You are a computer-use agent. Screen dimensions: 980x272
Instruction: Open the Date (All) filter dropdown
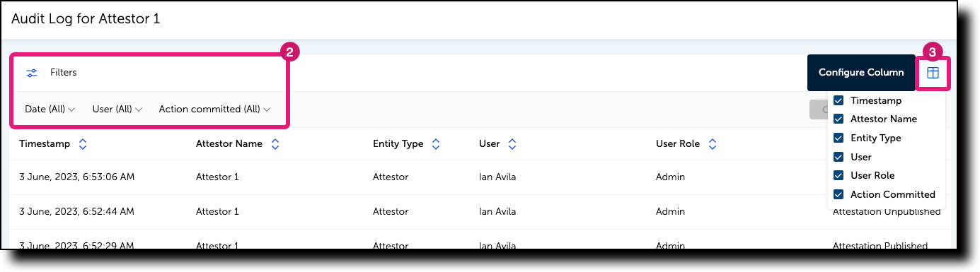[50, 110]
